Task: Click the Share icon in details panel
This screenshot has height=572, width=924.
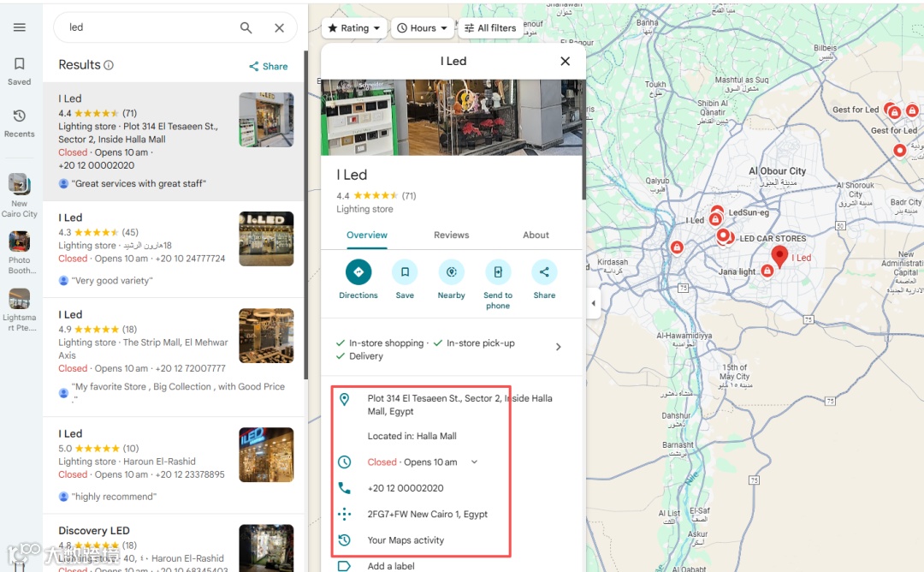Action: coord(544,271)
